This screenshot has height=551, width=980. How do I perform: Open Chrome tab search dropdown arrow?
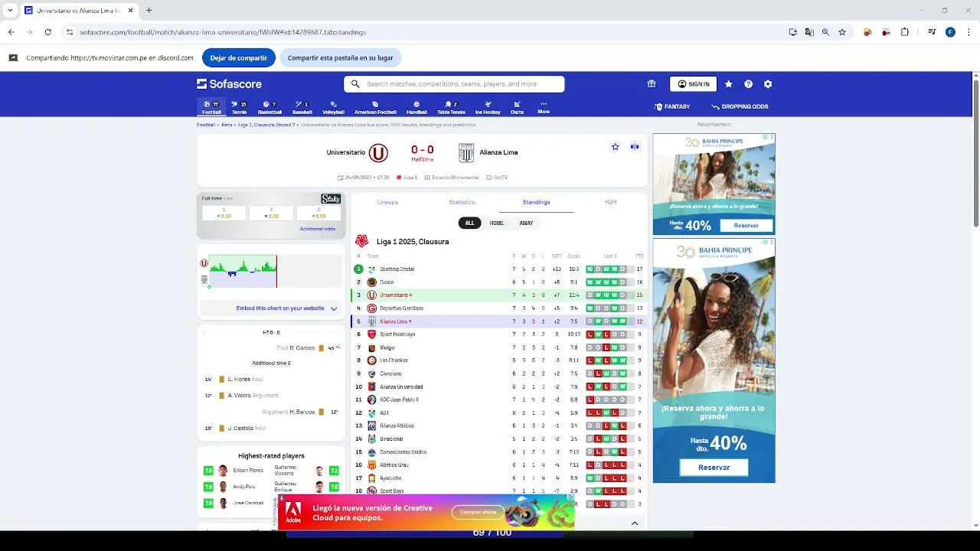click(x=10, y=11)
